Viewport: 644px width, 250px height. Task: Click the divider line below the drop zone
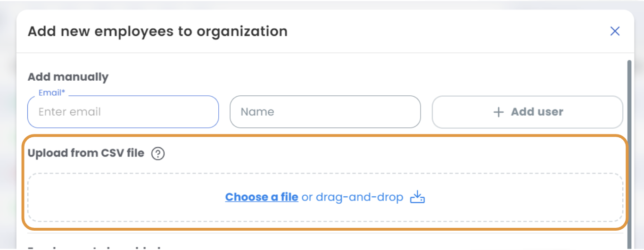pyautogui.click(x=325, y=233)
